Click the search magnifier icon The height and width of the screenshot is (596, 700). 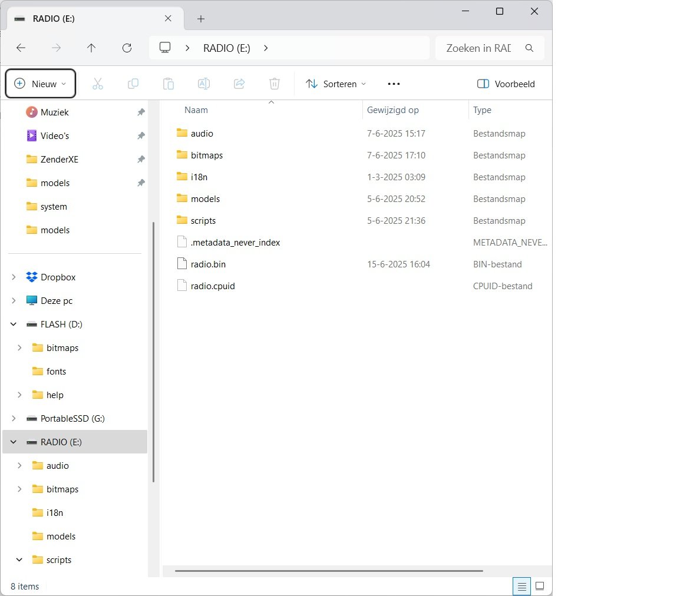point(530,48)
